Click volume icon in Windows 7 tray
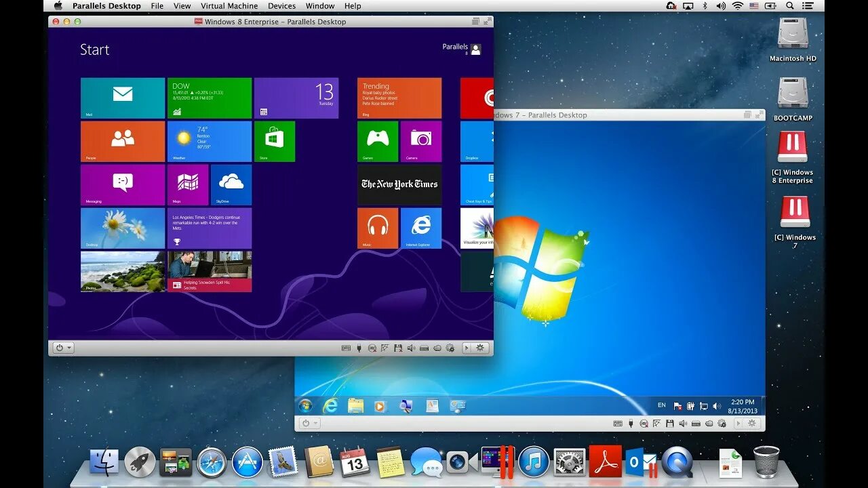Image resolution: width=868 pixels, height=488 pixels. click(717, 406)
